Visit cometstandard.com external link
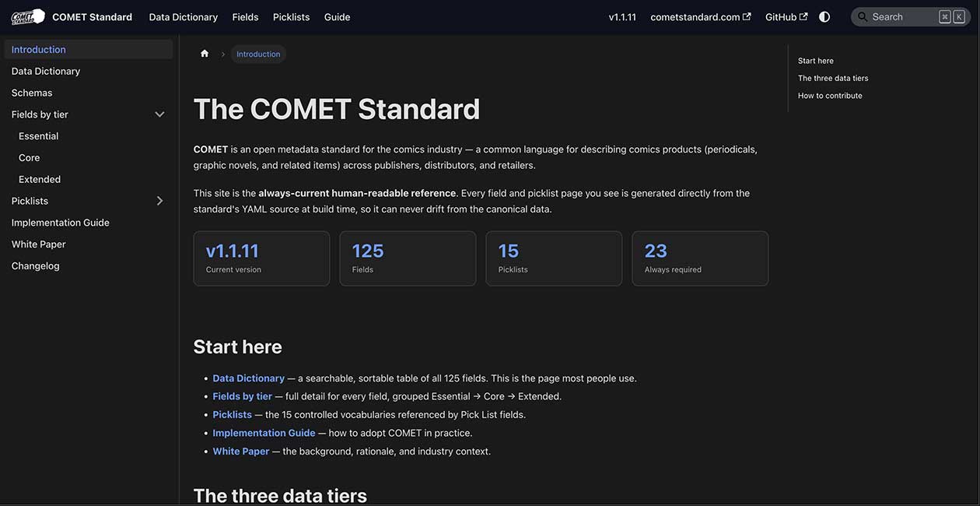980x506 pixels. 701,16
